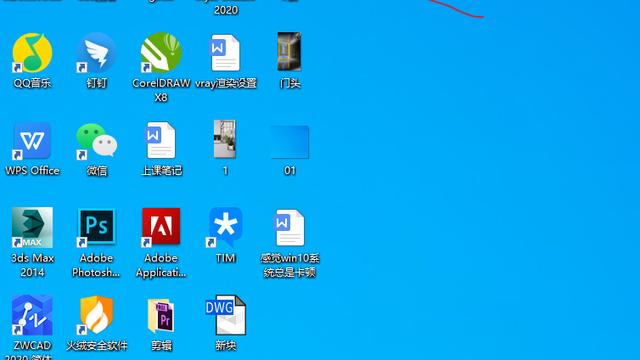Screen dimensions: 640x360
Task: Select the 感觉win10系统总是卡顿 document
Action: [x=289, y=227]
